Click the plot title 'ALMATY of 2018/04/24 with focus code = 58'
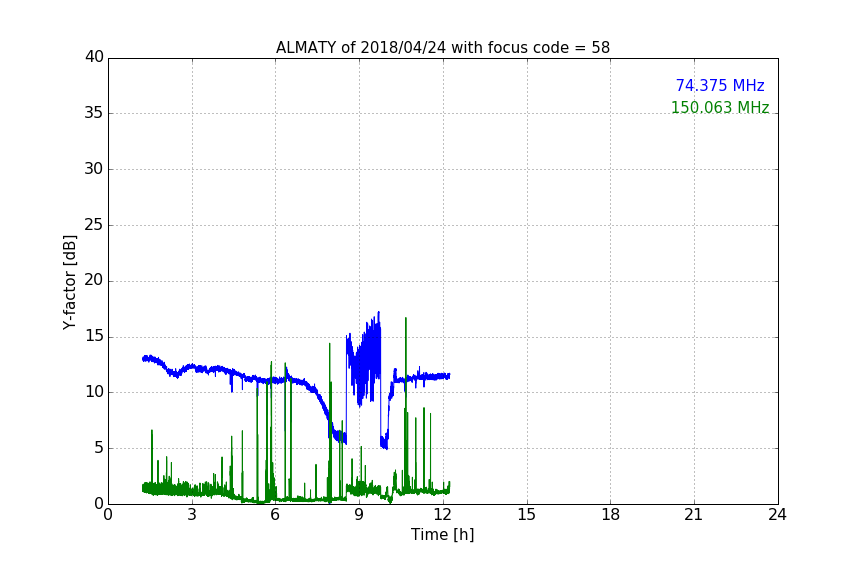864x576 pixels. pos(442,48)
